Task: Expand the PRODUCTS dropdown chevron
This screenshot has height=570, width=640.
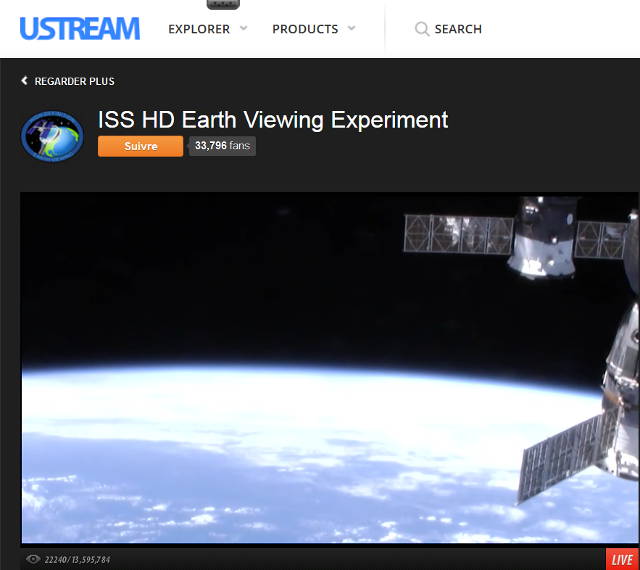Action: click(x=351, y=28)
